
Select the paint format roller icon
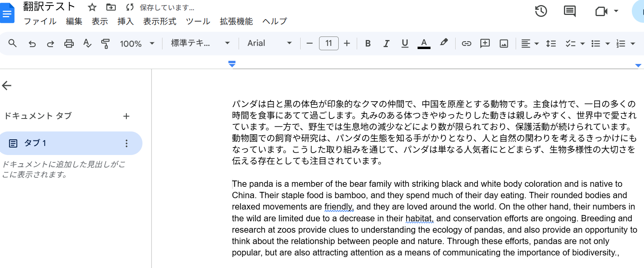coord(105,44)
